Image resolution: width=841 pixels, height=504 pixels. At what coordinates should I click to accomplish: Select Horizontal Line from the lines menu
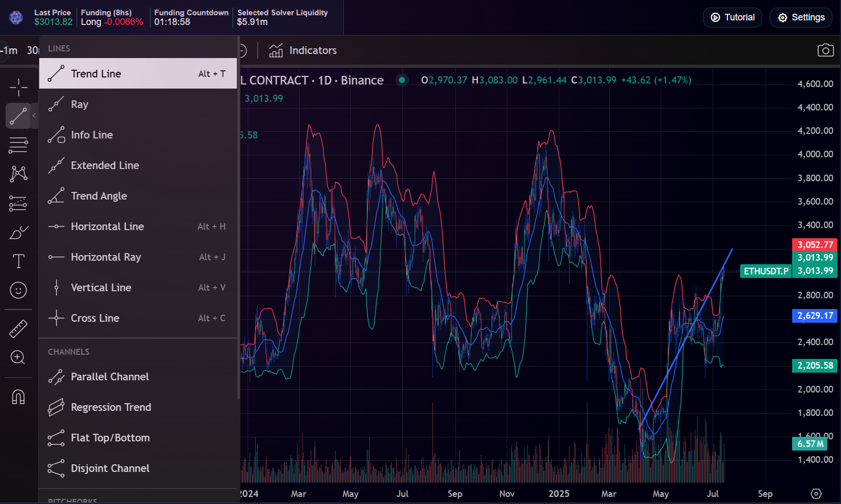point(107,226)
